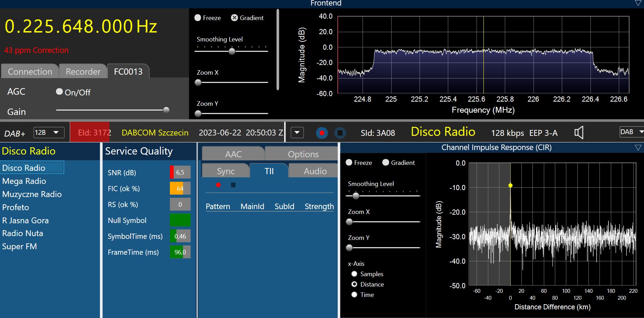This screenshot has height=318, width=644.
Task: Toggle the AGC On/Off switch
Action: [59, 92]
